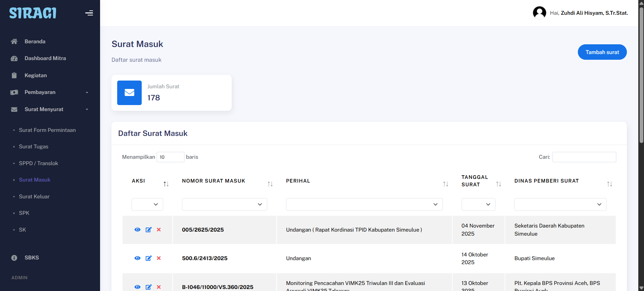This screenshot has height=291, width=644.
Task: View letter B-1046/11000/VS.360/2025 with eye icon
Action: click(137, 287)
